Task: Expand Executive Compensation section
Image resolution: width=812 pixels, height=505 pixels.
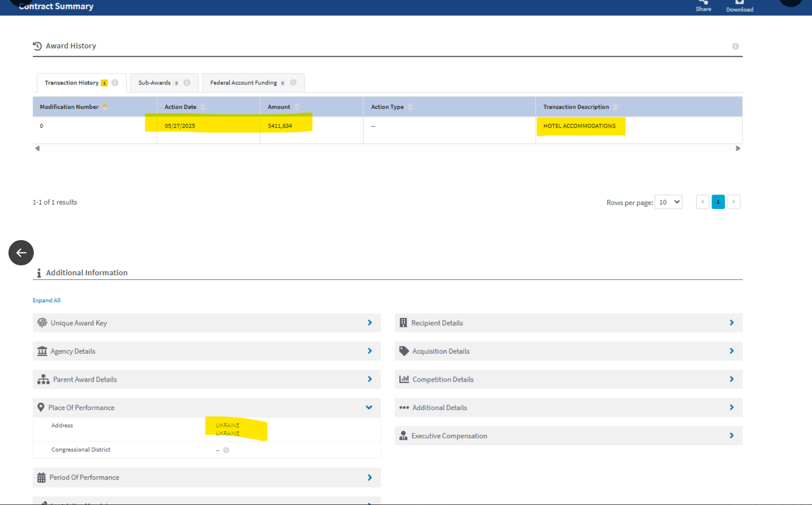Action: coord(569,436)
